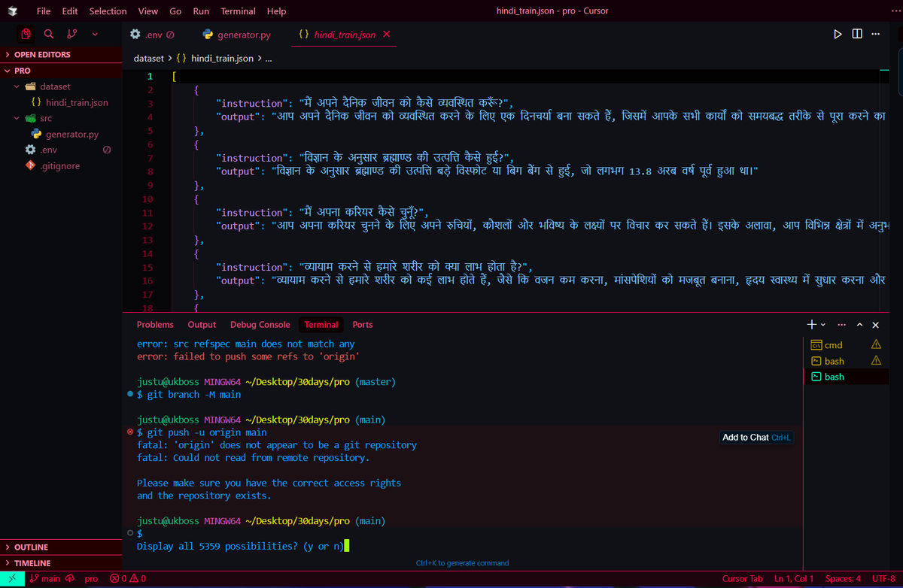This screenshot has height=588, width=903.
Task: Click the Cursor app logo icon
Action: coord(12,11)
